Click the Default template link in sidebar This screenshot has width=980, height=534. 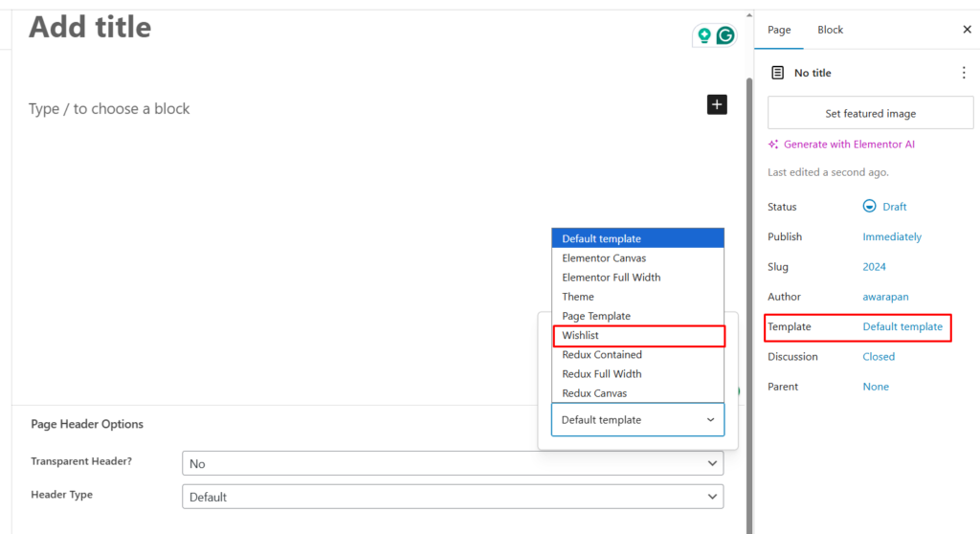point(902,327)
